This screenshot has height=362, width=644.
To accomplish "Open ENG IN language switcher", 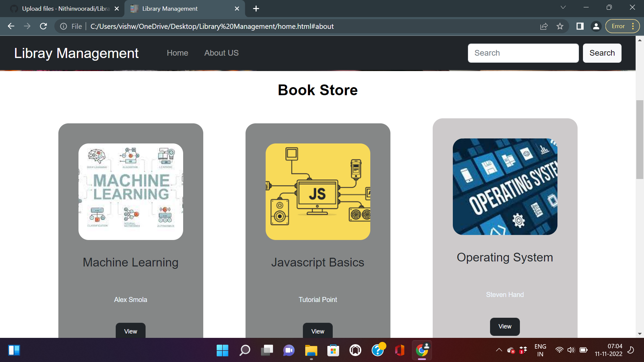I will pos(540,350).
